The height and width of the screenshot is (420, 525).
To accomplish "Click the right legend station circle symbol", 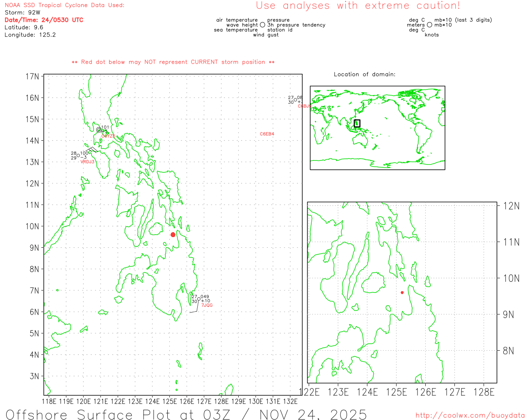I will tap(429, 25).
